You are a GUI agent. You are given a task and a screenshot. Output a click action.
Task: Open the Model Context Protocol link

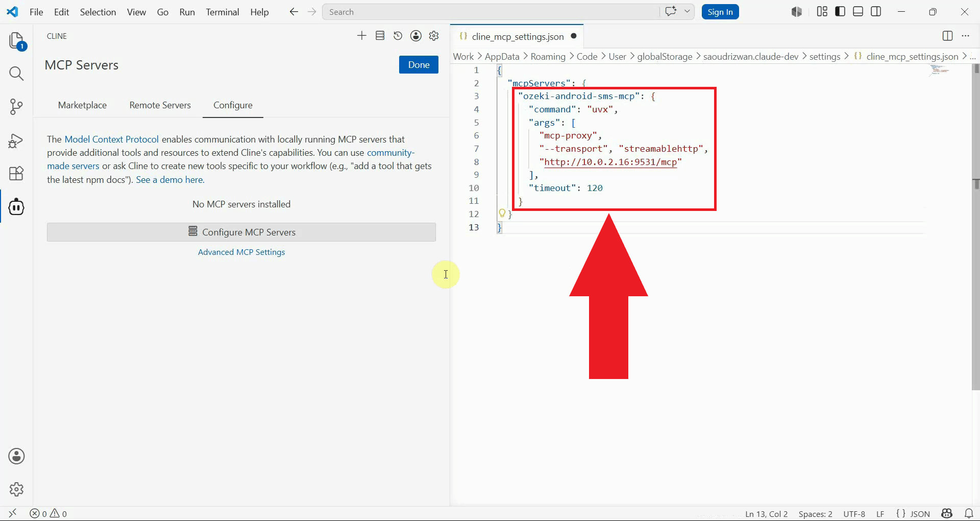point(112,139)
